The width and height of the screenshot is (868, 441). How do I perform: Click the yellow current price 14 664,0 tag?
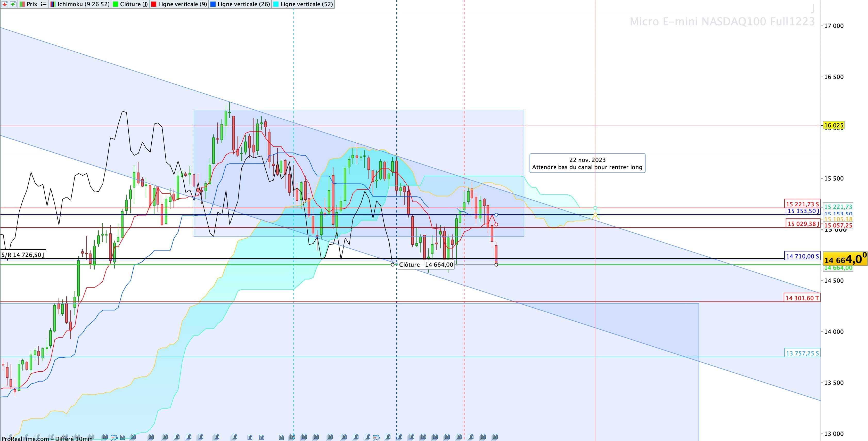coord(845,259)
